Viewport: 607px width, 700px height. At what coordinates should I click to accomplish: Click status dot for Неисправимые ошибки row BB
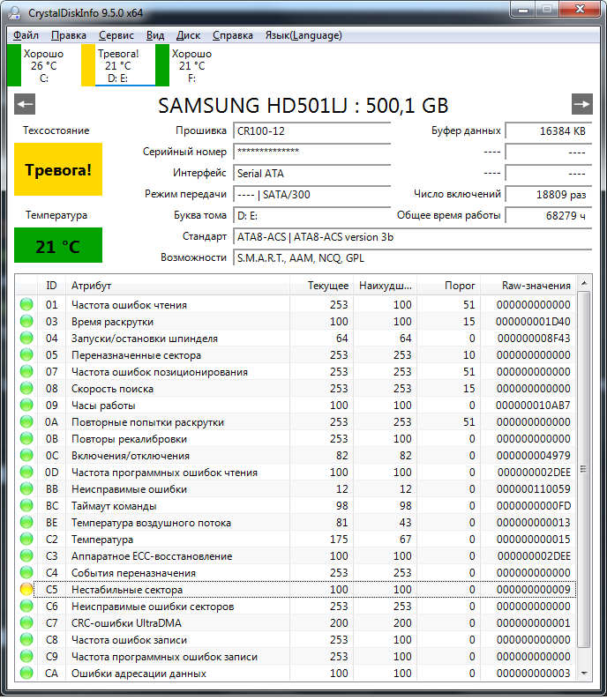(x=26, y=488)
